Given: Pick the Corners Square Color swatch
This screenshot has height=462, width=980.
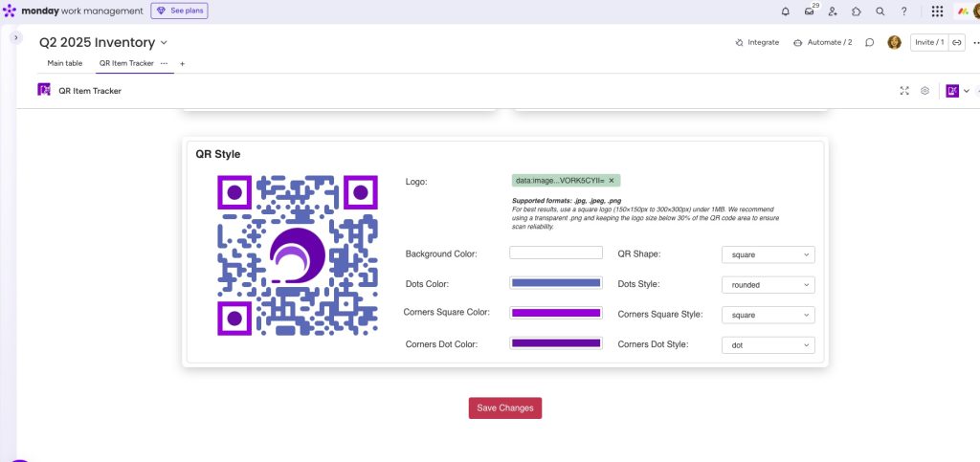Looking at the screenshot, I should point(556,313).
